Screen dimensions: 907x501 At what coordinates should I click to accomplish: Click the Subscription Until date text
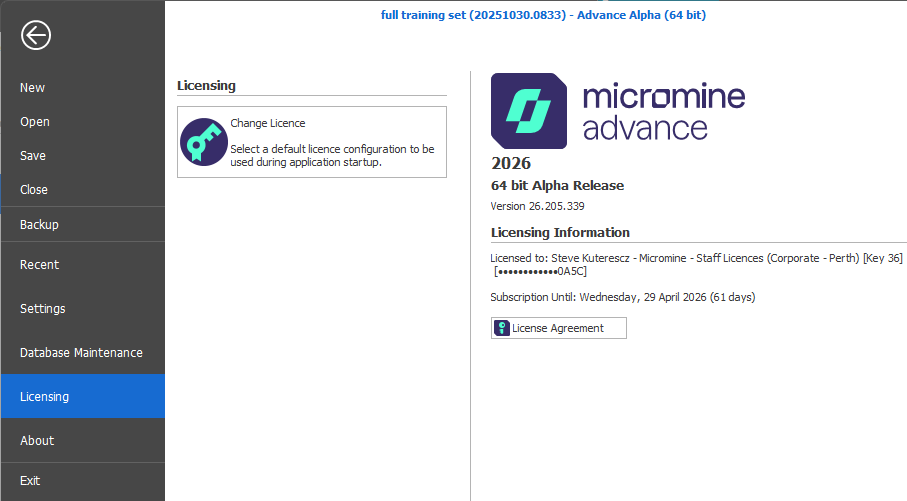click(x=622, y=297)
